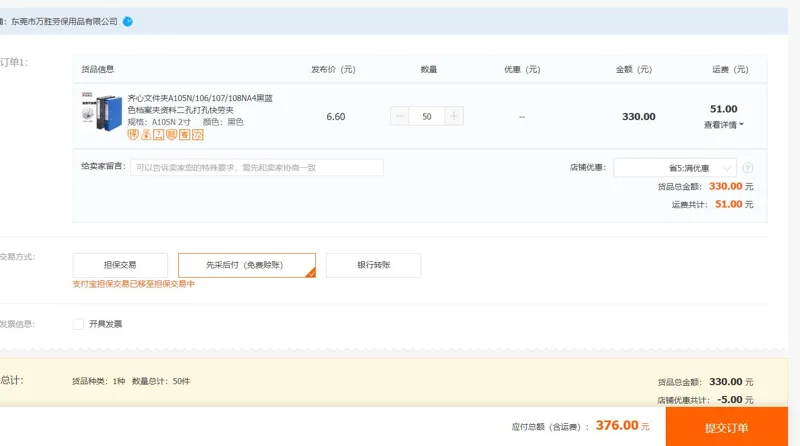Select 先采后付 (免费赊账) payment method
800x446 pixels.
click(246, 265)
